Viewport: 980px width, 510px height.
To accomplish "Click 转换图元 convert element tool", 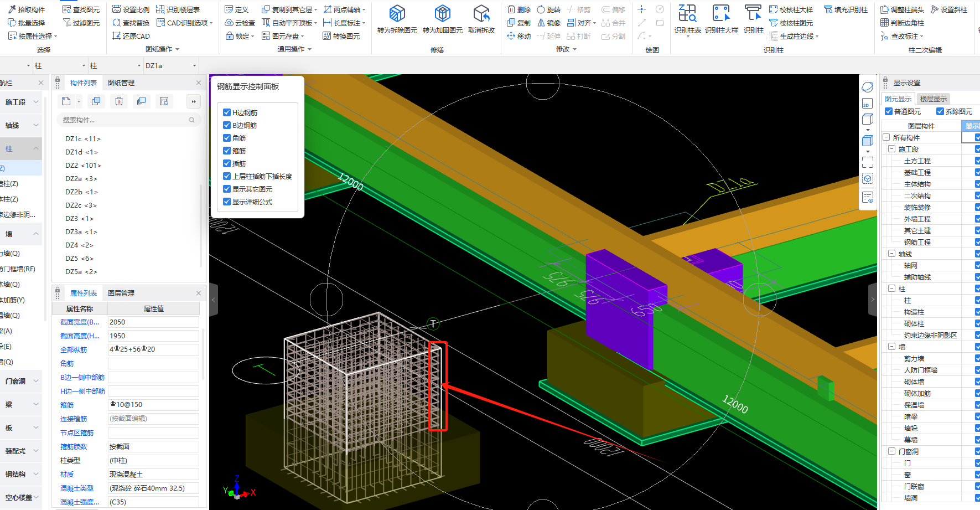I will point(341,36).
